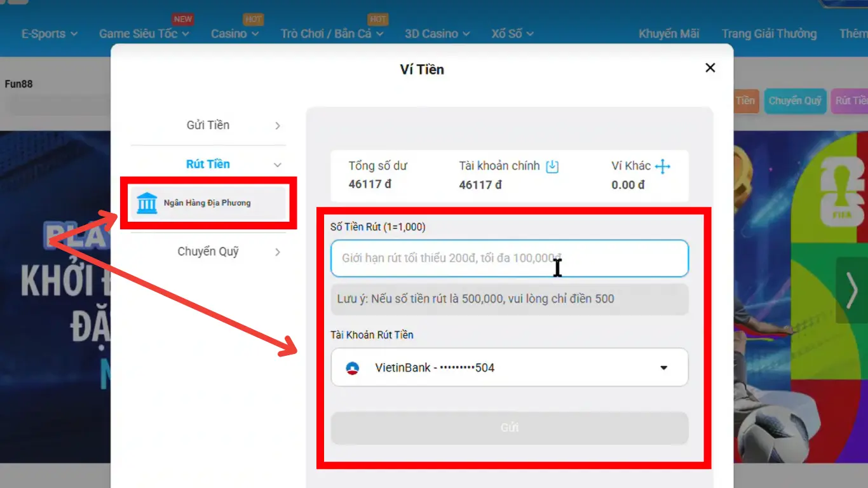Close the Ví Tiền dialog

pos(710,68)
